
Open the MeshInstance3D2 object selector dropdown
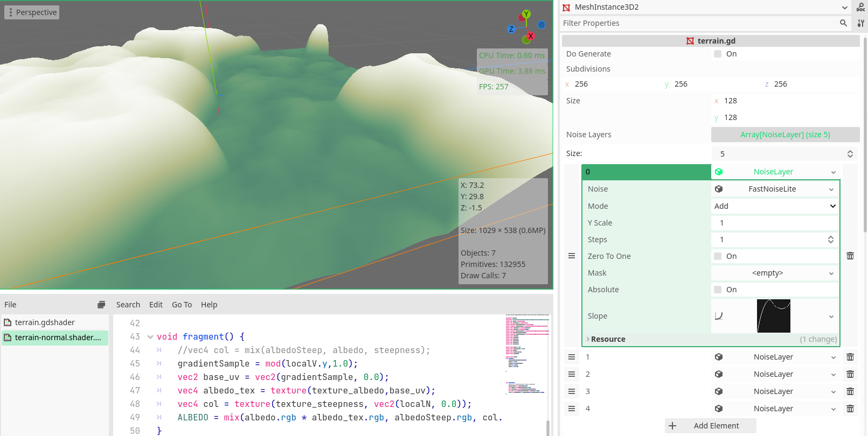tap(844, 8)
